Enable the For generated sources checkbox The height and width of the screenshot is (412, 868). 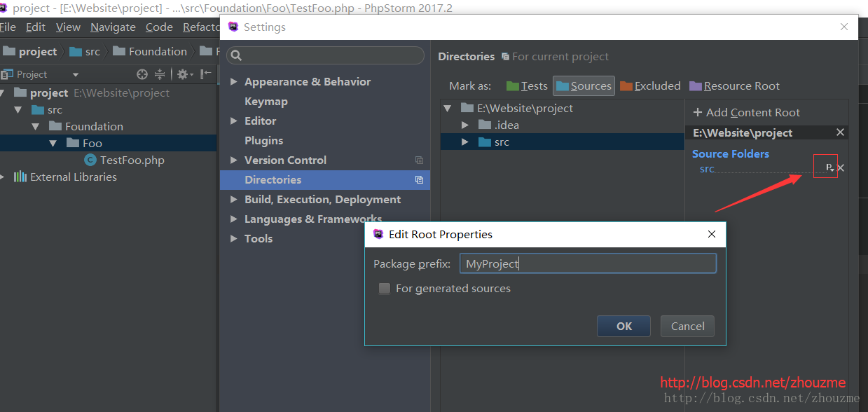coord(385,288)
